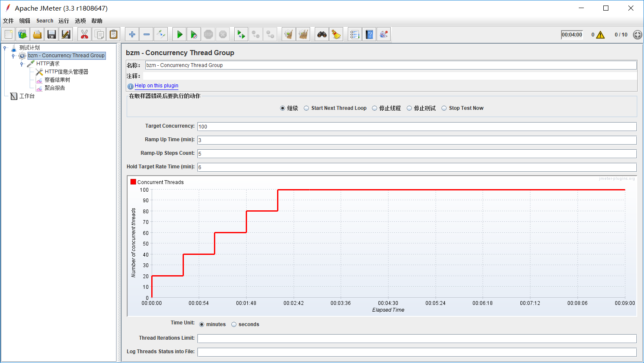The height and width of the screenshot is (363, 644).
Task: Open Help on this plugin link
Action: 156,86
